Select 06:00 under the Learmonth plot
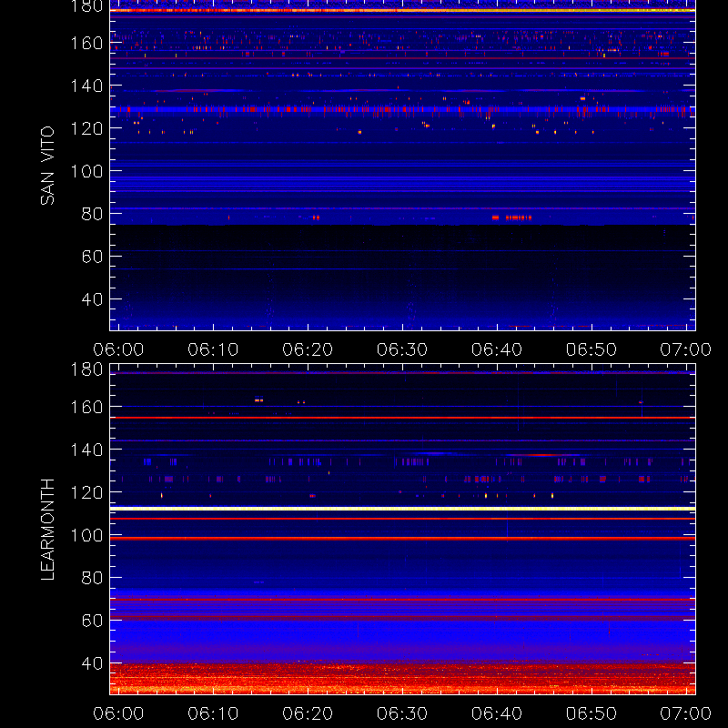The height and width of the screenshot is (728, 728). pyautogui.click(x=118, y=713)
